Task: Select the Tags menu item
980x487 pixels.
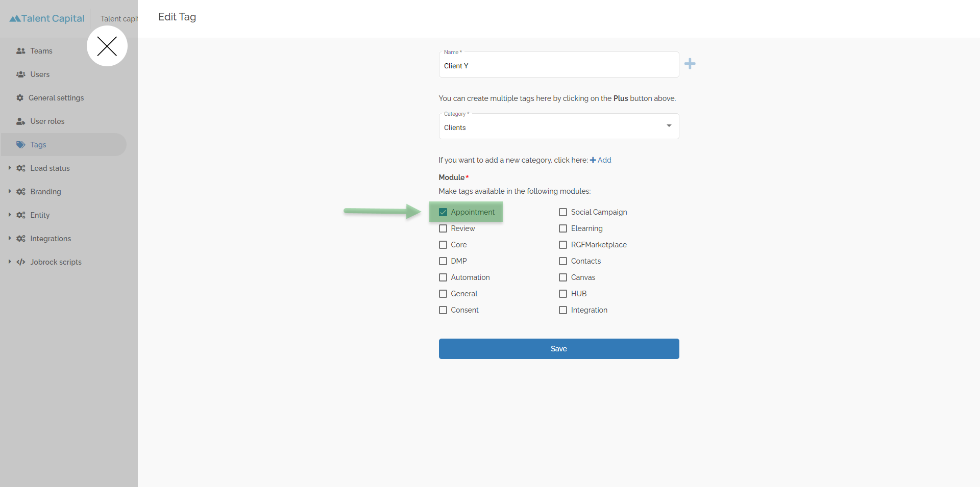Action: 64,145
